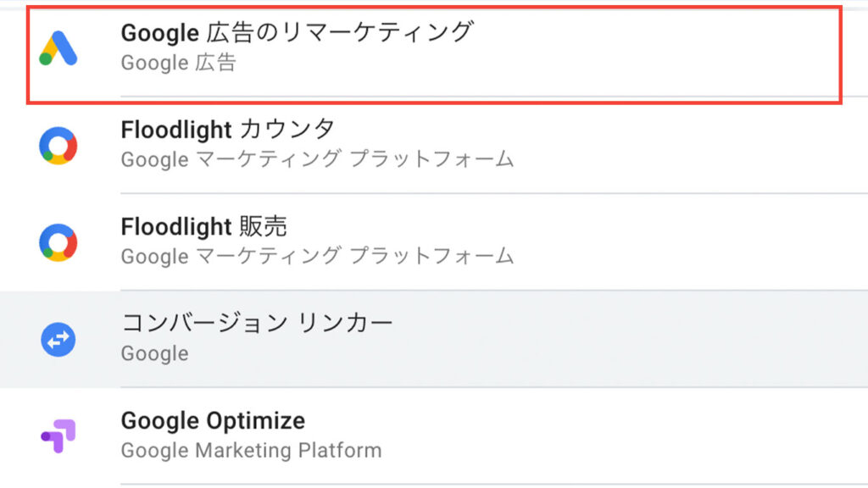Choose the Google Optimize title text

[x=213, y=420]
